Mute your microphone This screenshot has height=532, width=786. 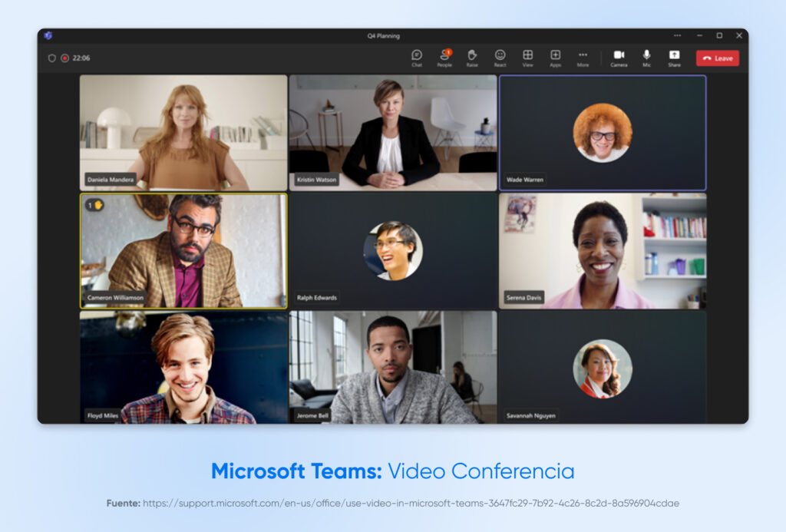coord(646,58)
